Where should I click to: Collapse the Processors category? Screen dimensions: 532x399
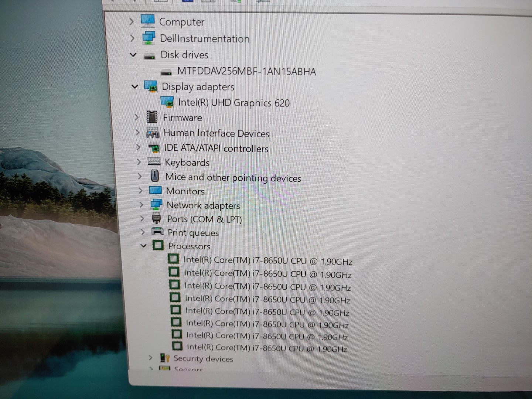tap(144, 245)
